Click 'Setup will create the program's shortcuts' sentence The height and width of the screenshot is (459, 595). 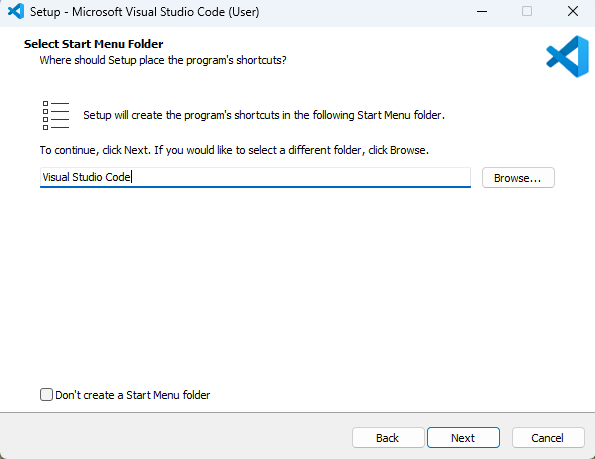click(x=264, y=115)
